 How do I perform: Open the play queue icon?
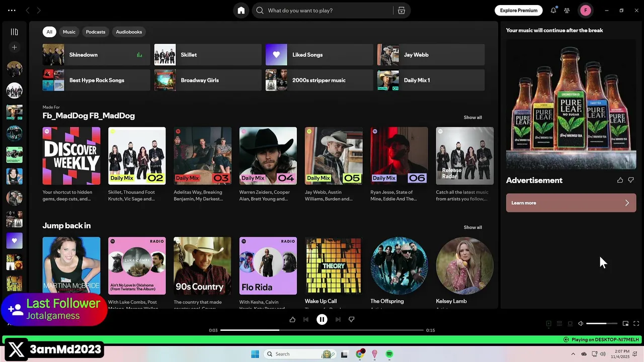(559, 324)
